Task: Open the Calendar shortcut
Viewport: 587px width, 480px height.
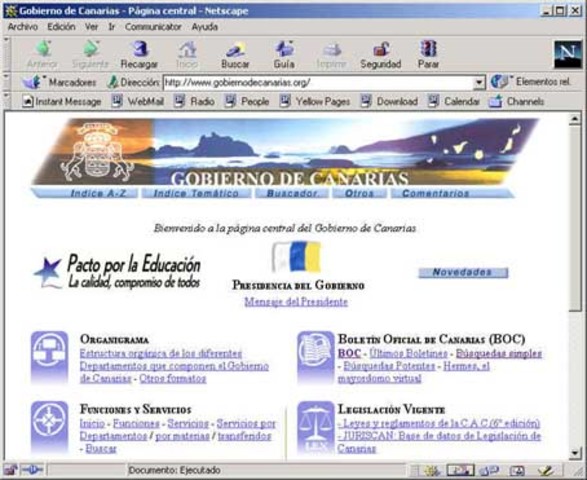Action: (x=453, y=101)
